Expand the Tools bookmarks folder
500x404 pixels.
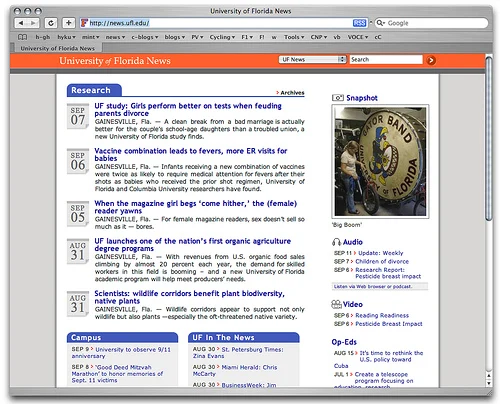click(294, 37)
